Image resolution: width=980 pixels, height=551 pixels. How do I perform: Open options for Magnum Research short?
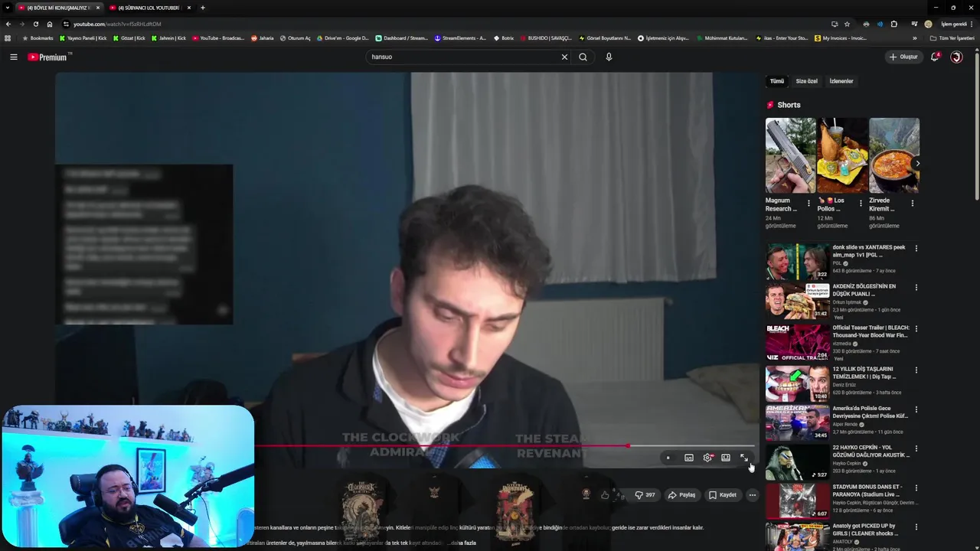coord(809,204)
